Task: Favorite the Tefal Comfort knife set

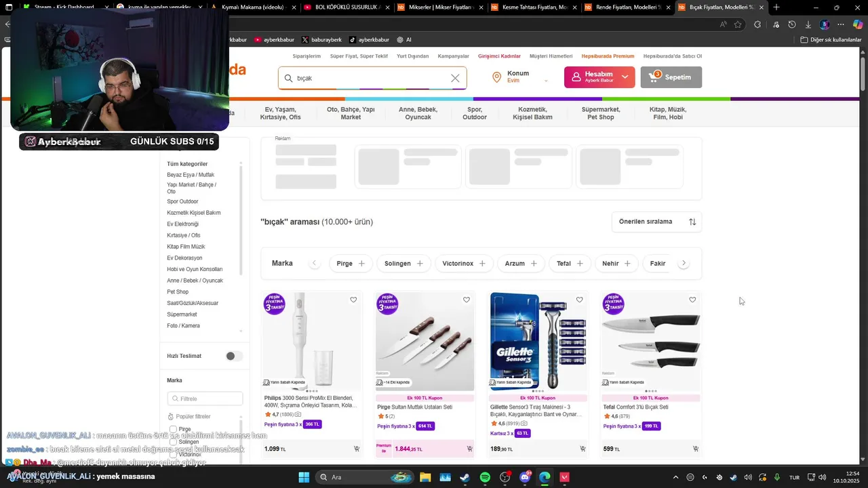Action: pyautogui.click(x=692, y=300)
